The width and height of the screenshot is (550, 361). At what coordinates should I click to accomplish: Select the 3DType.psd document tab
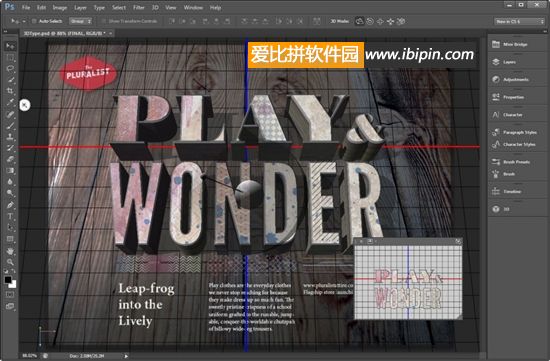click(x=64, y=33)
